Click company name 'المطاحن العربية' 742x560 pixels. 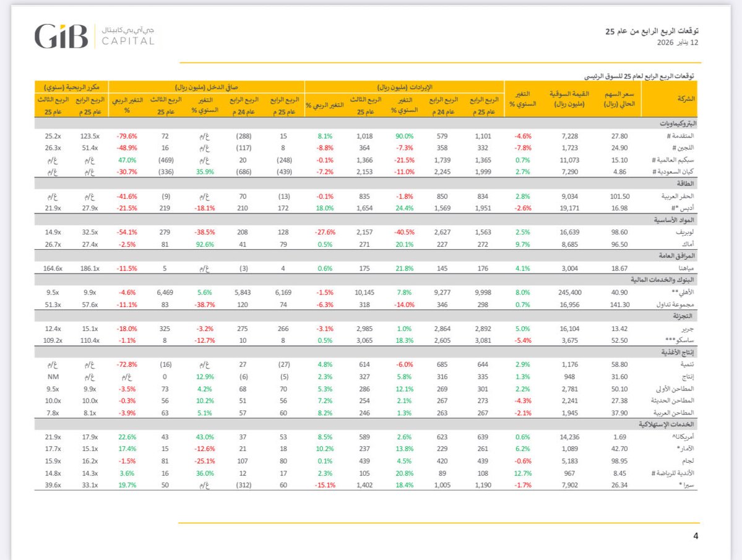coord(674,413)
